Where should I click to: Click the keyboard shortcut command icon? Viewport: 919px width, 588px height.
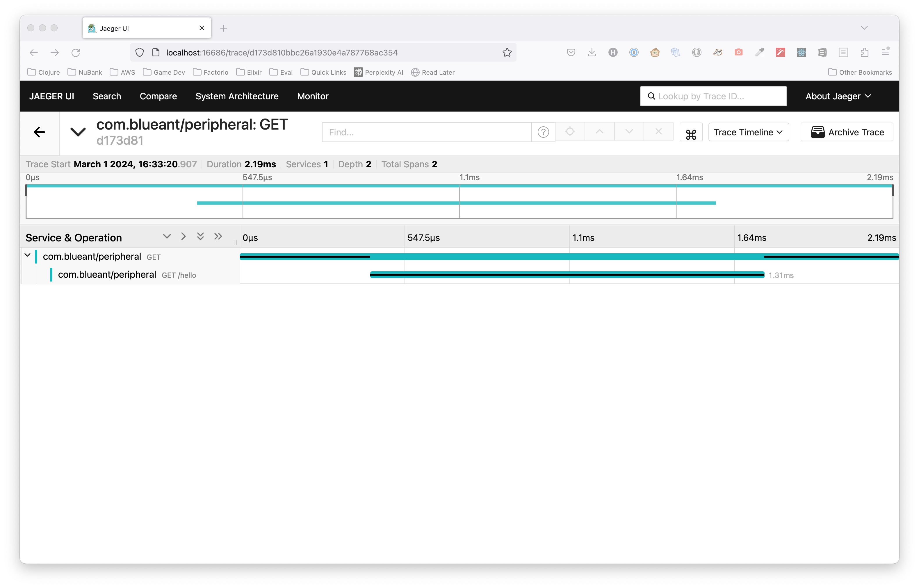pos(691,132)
